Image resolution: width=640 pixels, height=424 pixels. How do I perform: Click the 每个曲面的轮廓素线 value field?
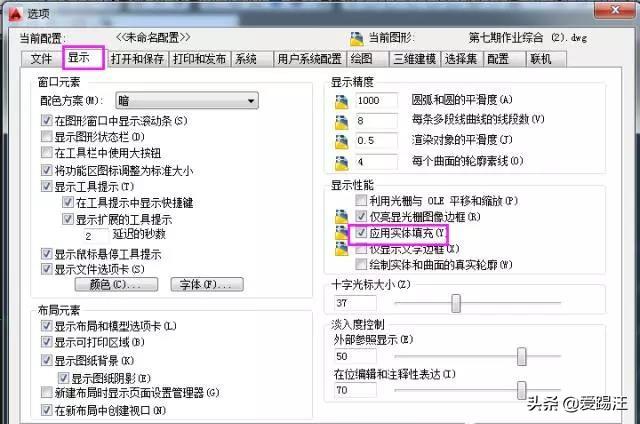tap(376, 162)
